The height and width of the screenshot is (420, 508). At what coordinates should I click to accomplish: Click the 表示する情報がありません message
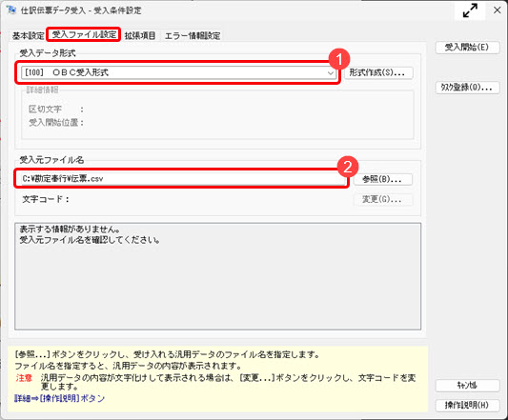coord(70,230)
